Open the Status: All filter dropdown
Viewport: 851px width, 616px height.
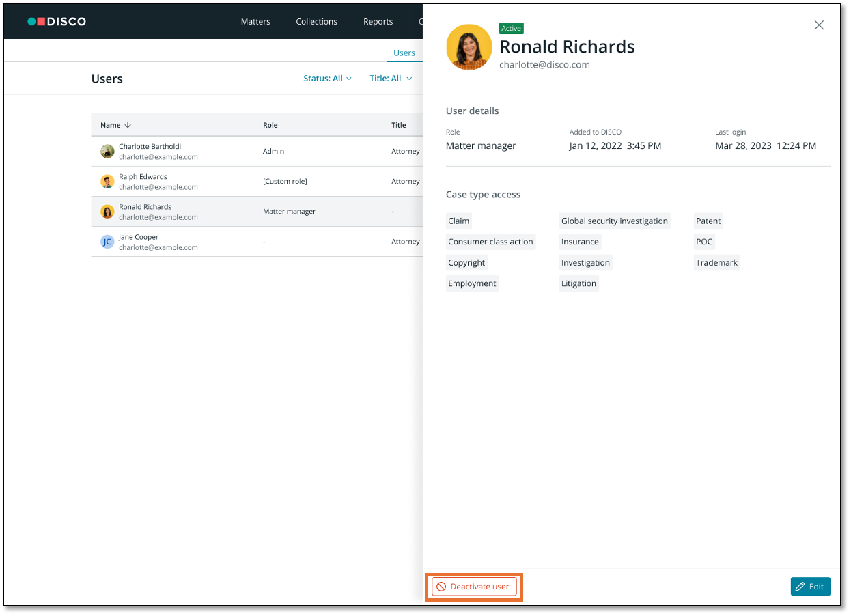[327, 79]
